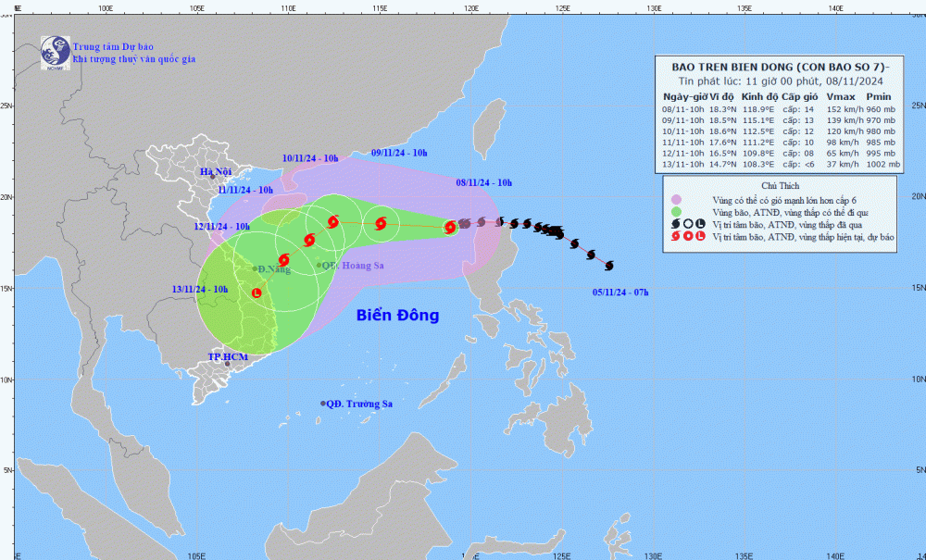Click the Biển Đông sea label
This screenshot has width=926, height=560.
398,316
